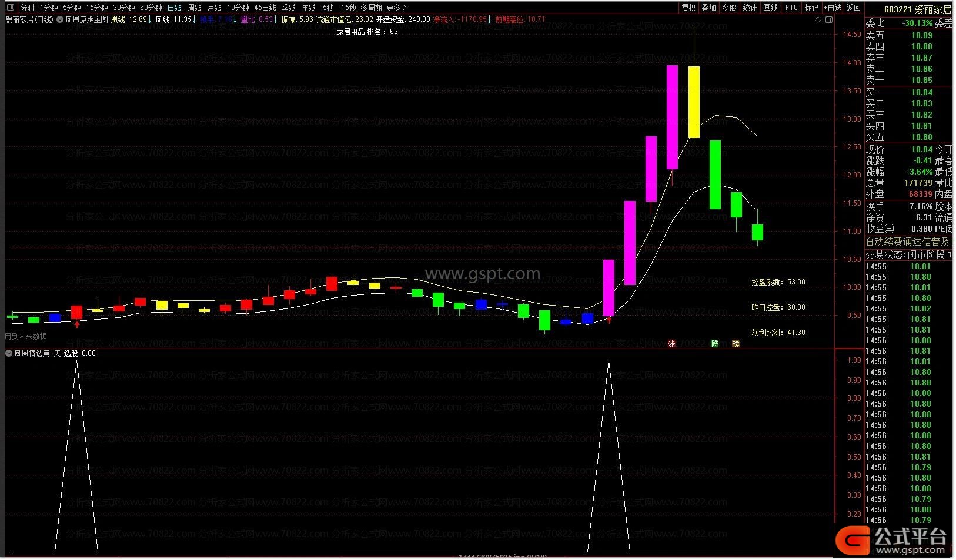Click the 凰线: 12.69 indicator value
956x560 pixels.
click(131, 19)
